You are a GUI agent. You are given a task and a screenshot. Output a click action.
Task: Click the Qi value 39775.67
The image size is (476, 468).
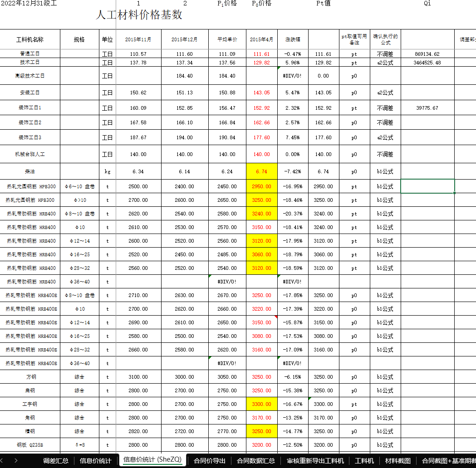(x=427, y=108)
